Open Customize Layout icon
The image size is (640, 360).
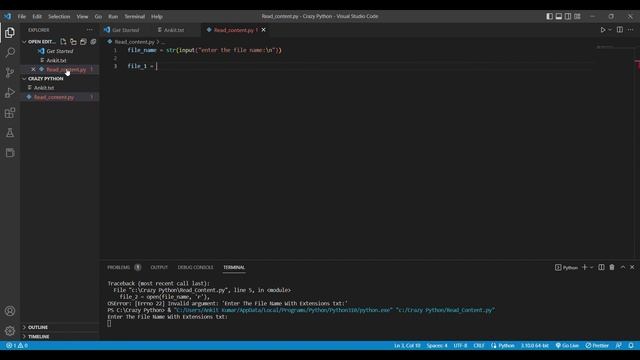[577, 16]
